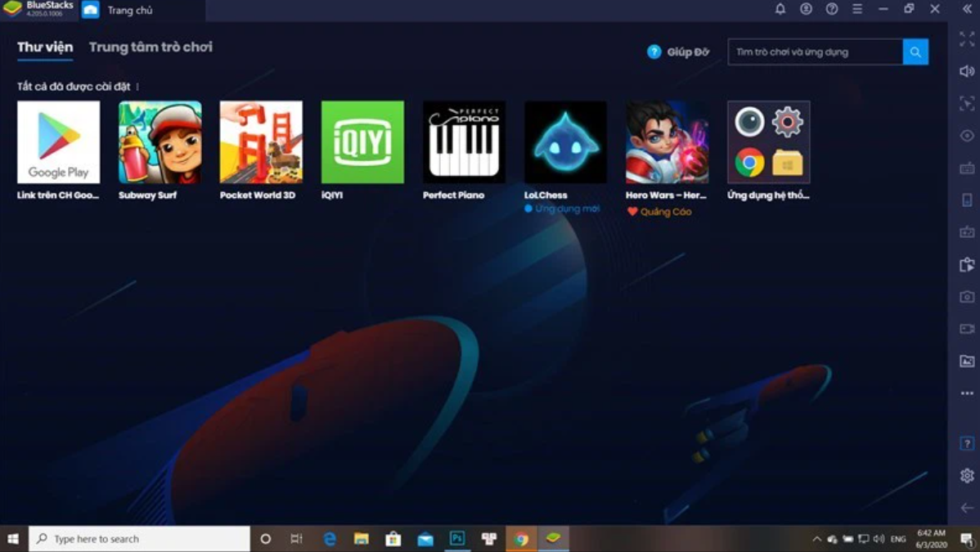Click the eye icon in sidebar

[x=967, y=136]
